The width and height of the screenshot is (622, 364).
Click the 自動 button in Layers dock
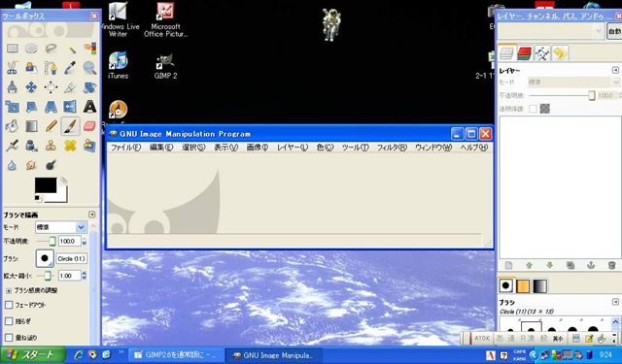(614, 31)
